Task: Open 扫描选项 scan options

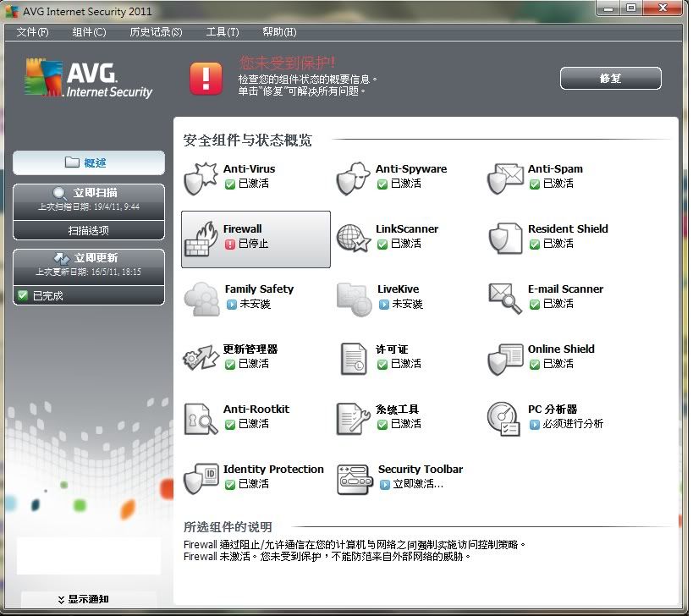Action: pos(89,230)
